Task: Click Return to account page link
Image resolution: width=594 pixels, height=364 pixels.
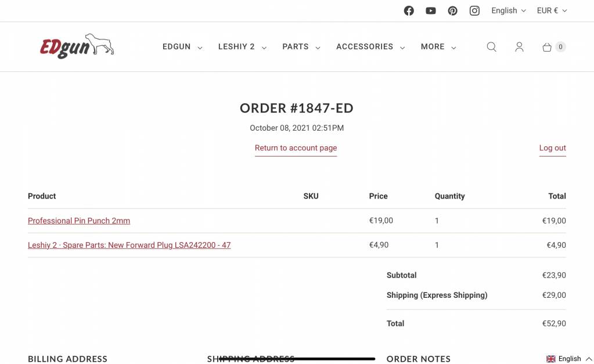Action: pos(296,148)
